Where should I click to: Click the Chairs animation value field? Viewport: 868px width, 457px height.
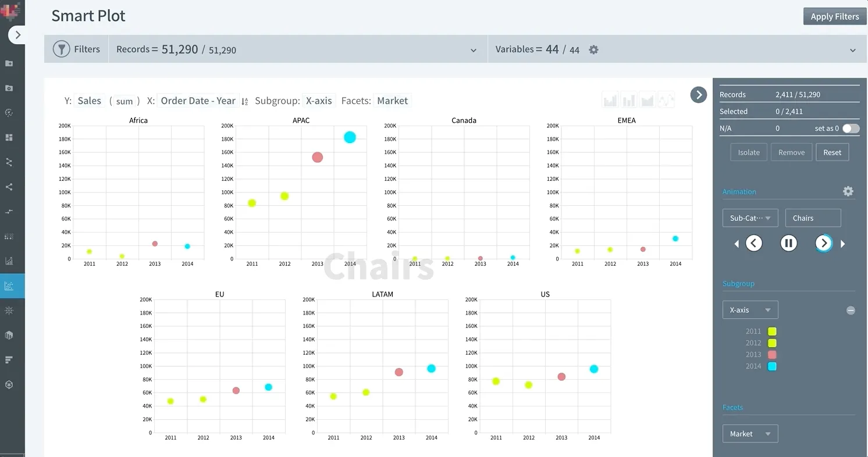[813, 218]
